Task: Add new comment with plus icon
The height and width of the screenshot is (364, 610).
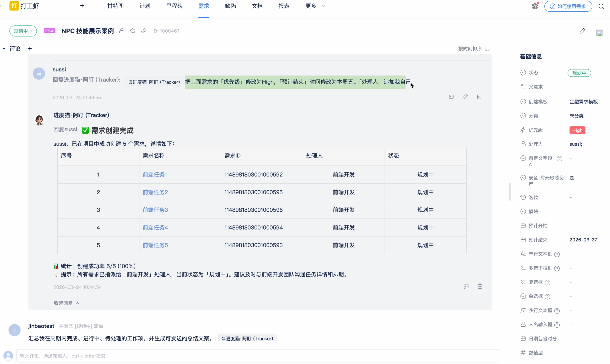Action: pos(30,49)
